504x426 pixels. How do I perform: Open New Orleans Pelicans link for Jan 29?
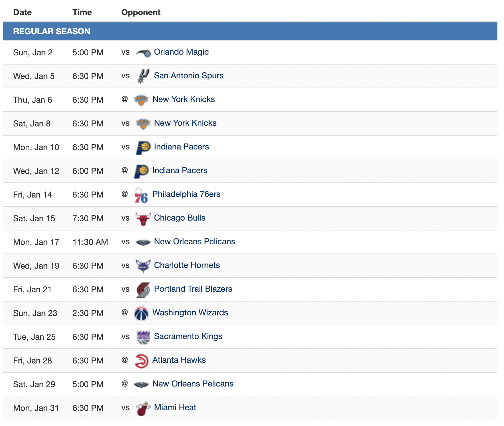(x=193, y=384)
